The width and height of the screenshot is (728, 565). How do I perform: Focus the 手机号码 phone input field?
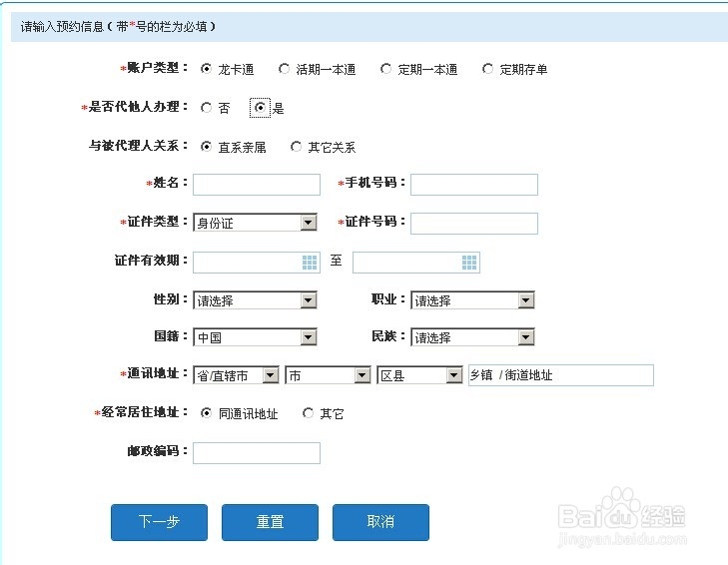(474, 185)
